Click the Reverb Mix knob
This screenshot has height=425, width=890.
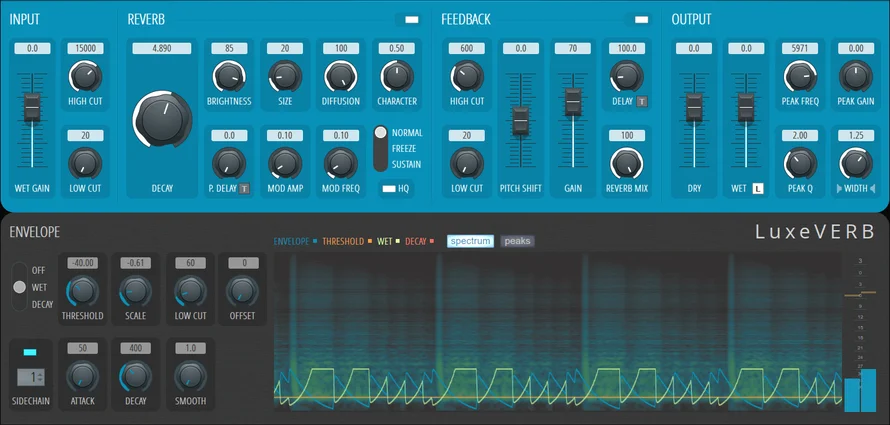point(627,161)
